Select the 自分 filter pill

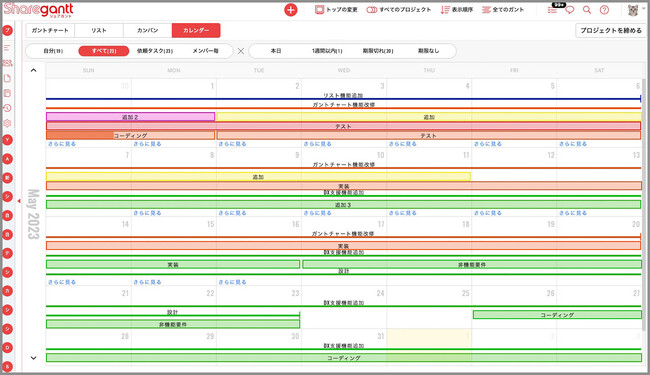[53, 51]
